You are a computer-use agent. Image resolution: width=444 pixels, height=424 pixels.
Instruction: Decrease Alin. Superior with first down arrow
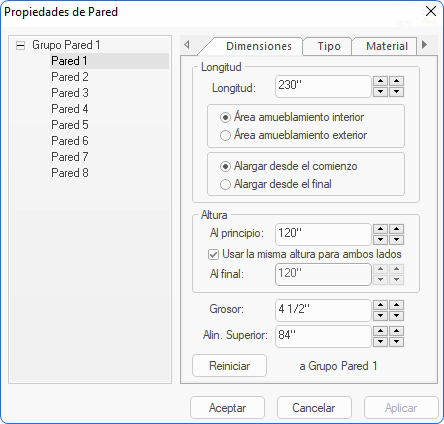(x=380, y=342)
